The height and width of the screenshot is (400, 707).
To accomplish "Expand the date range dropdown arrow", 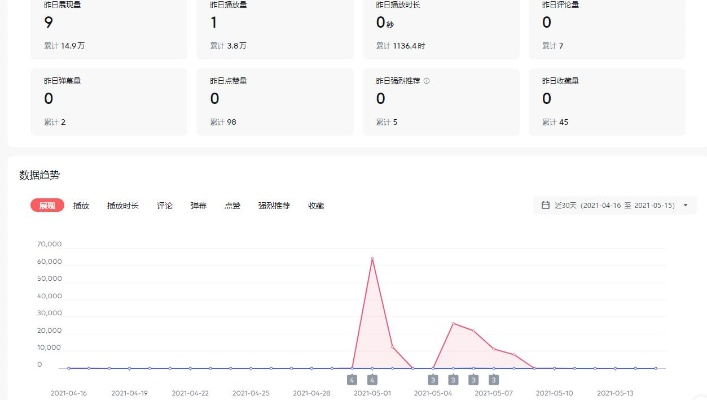I will (685, 205).
